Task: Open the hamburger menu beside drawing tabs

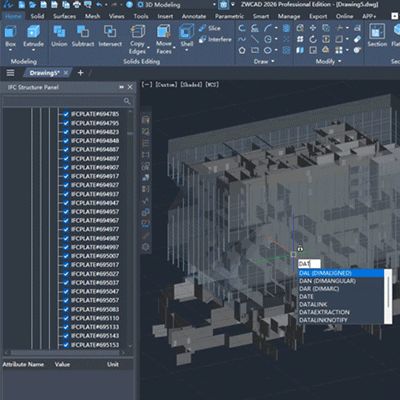Action: (10, 73)
